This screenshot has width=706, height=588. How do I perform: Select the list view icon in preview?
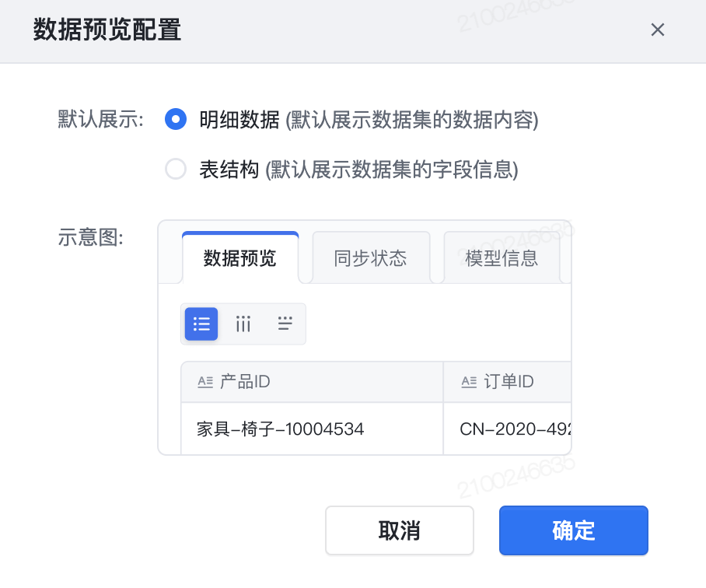pyautogui.click(x=201, y=324)
